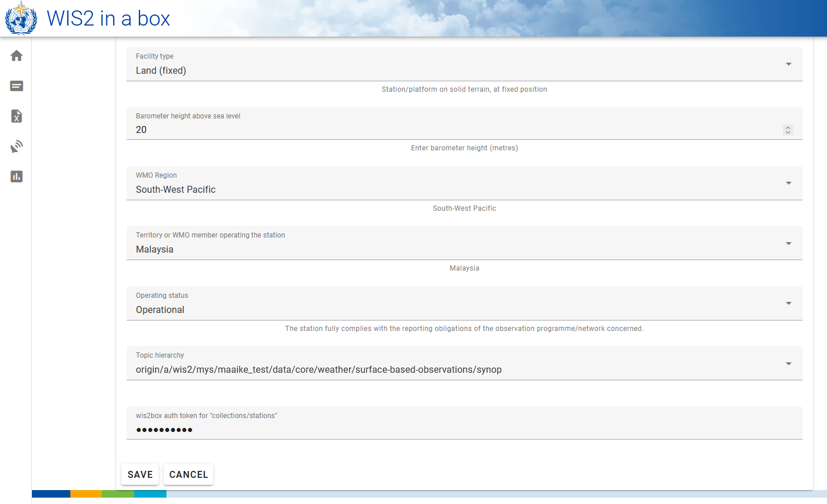This screenshot has width=827, height=504.
Task: Save the station form
Action: [x=140, y=474]
